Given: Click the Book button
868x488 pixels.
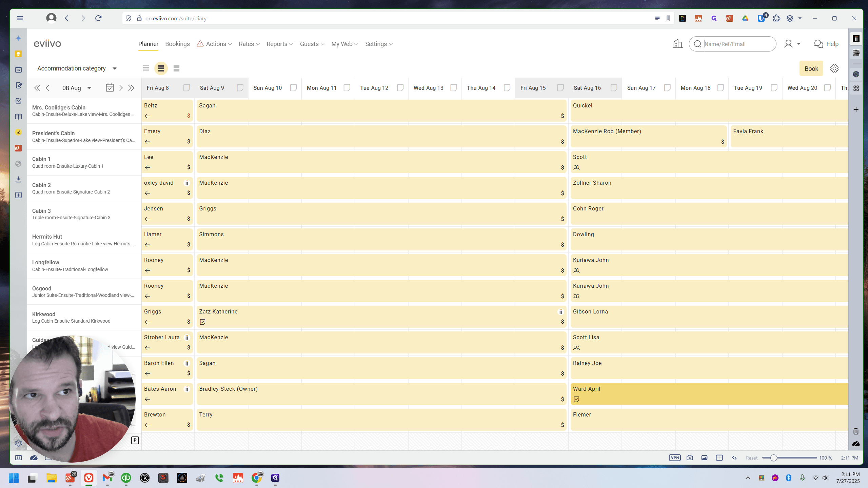Looking at the screenshot, I should click(811, 68).
